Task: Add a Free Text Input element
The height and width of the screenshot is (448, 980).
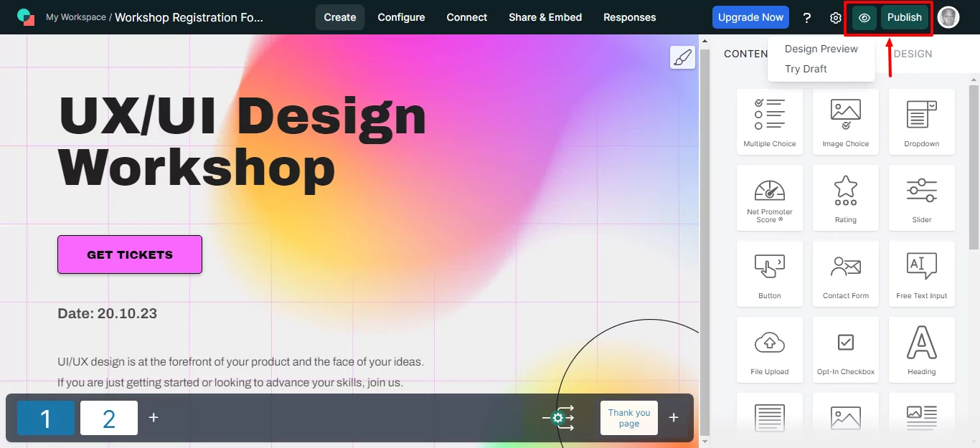Action: coord(921,274)
